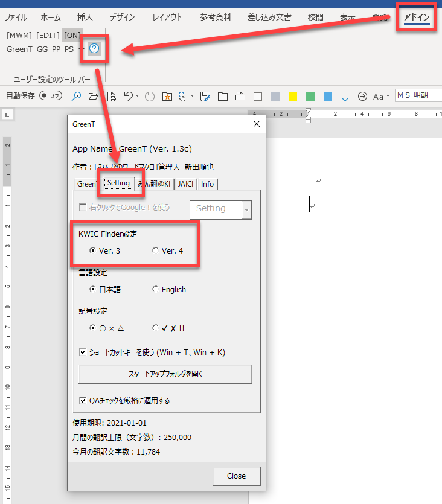Switch to the JAICI tab

click(x=185, y=184)
